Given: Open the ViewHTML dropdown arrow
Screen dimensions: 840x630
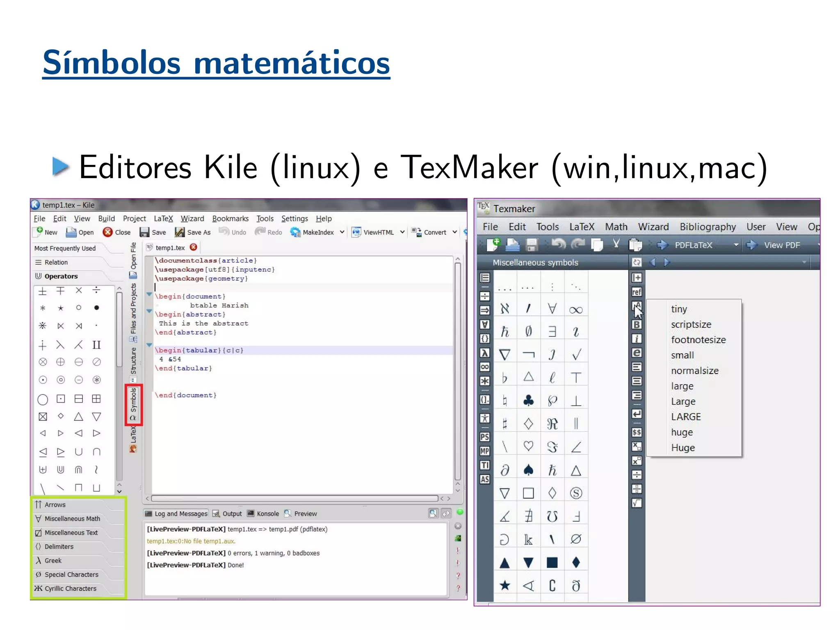Looking at the screenshot, I should 402,232.
